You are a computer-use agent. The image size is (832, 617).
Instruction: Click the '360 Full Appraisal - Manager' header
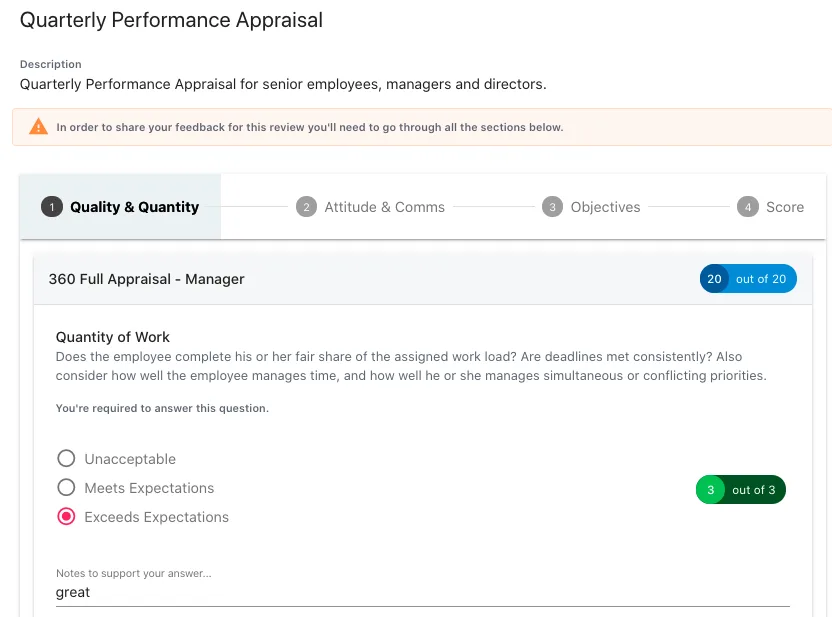146,279
